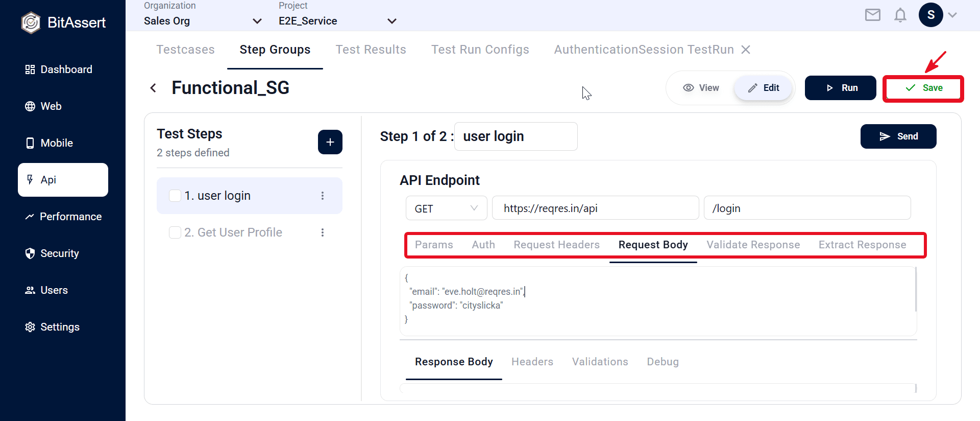Check the Get User Profile step checkbox

(x=175, y=232)
